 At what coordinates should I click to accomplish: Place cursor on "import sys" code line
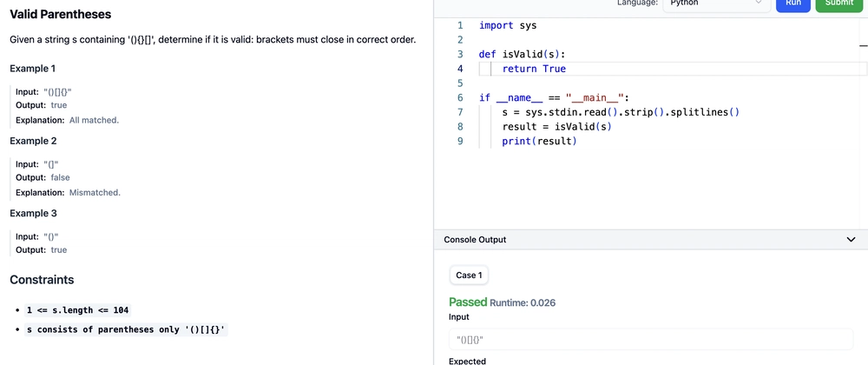(x=508, y=25)
